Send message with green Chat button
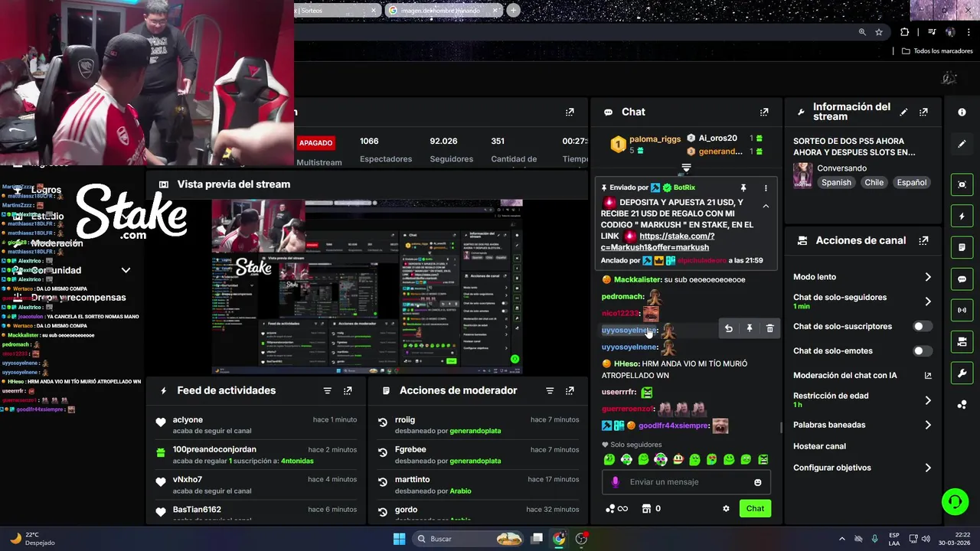 tap(755, 508)
